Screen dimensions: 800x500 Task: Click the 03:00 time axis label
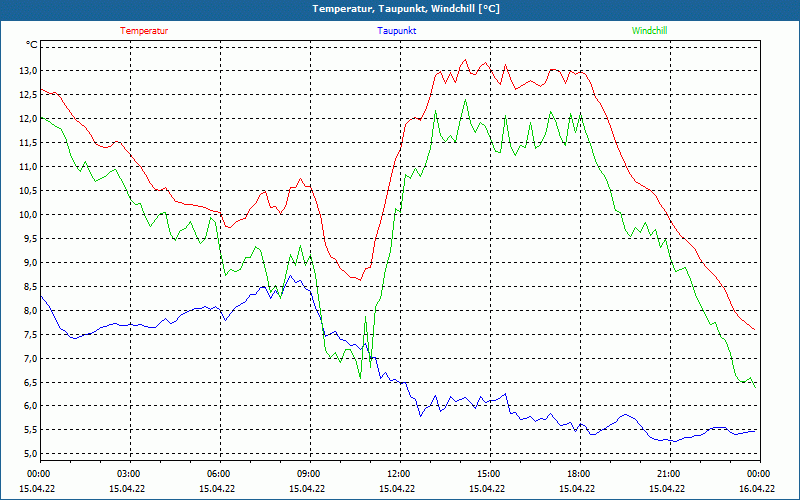pyautogui.click(x=128, y=474)
